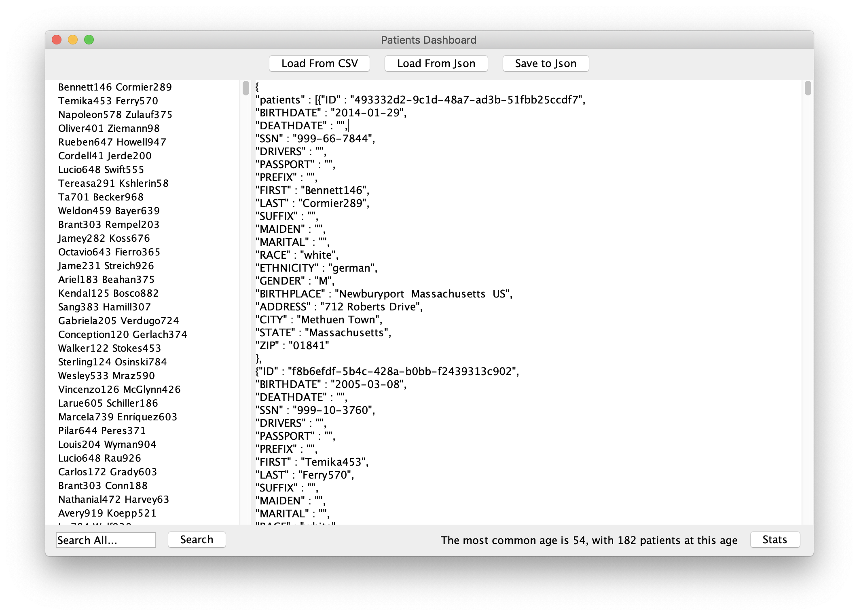
Task: Select patient Bennett146 Cormier289 in list
Action: [x=115, y=87]
